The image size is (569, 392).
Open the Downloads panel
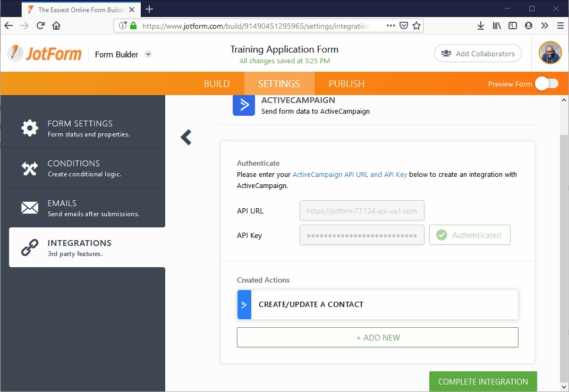pos(480,26)
